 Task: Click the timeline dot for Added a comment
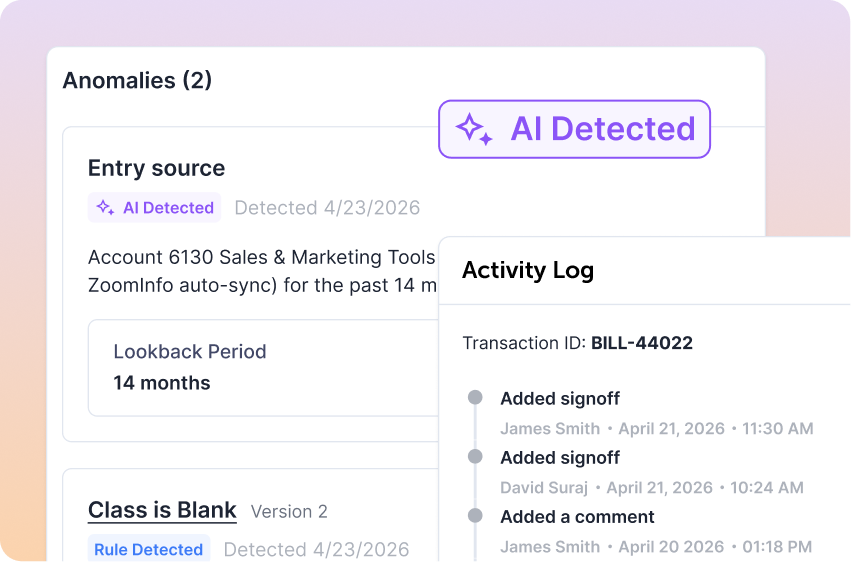(x=475, y=515)
